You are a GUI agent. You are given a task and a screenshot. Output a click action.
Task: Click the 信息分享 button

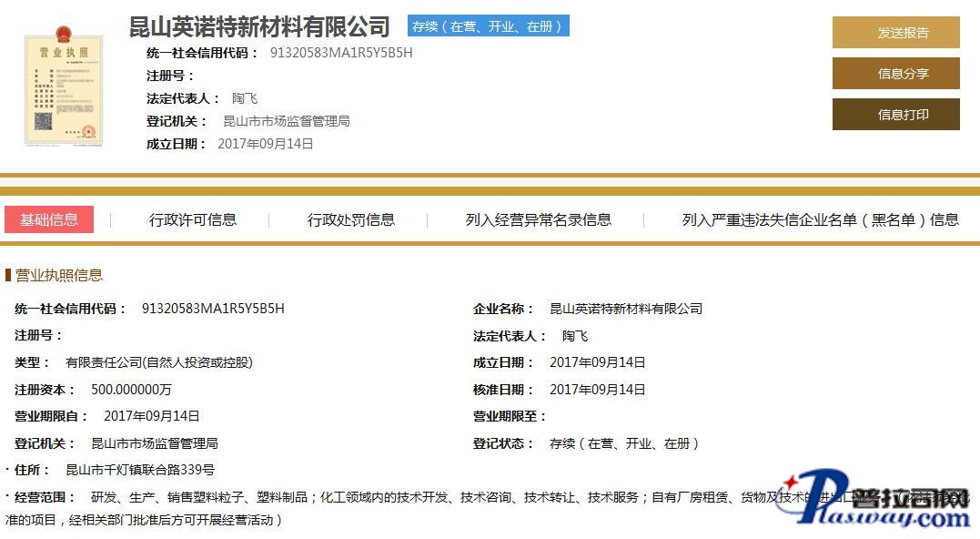coord(895,74)
